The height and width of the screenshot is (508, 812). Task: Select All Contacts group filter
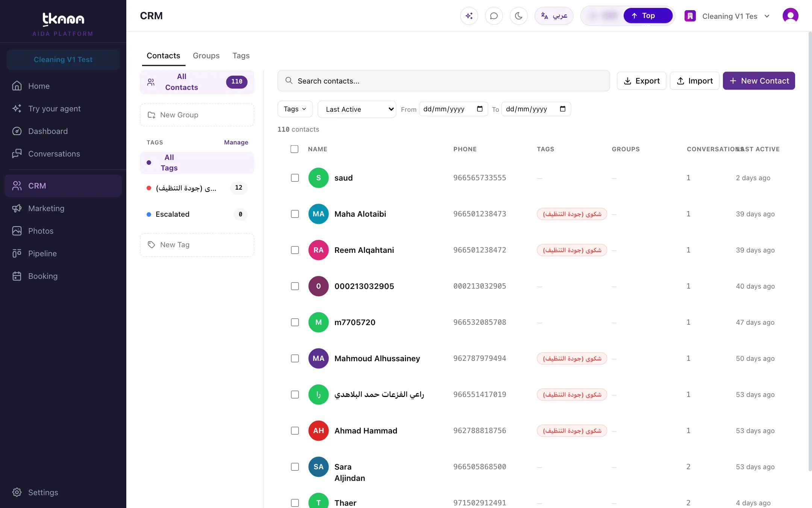click(x=197, y=82)
